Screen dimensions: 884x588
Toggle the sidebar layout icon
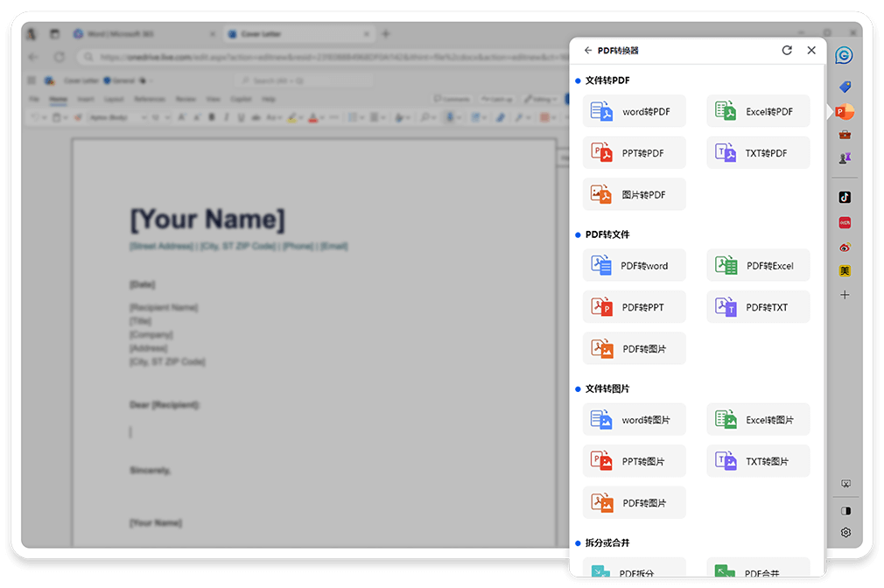(x=845, y=510)
